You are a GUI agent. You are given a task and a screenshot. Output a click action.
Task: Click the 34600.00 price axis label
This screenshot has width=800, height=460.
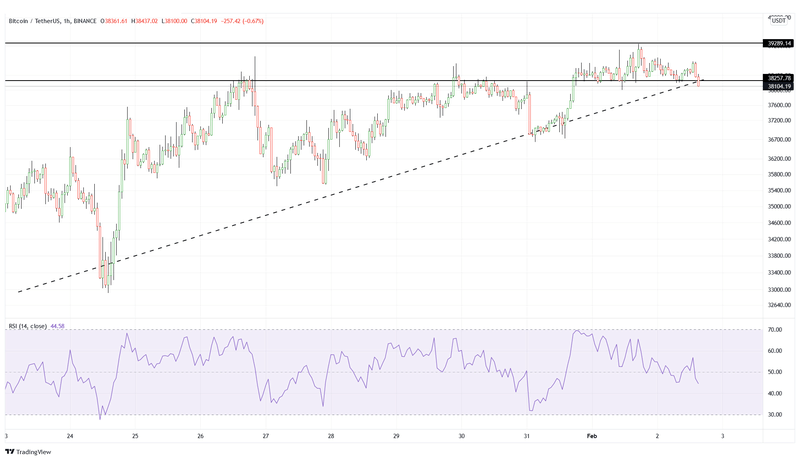pyautogui.click(x=780, y=223)
